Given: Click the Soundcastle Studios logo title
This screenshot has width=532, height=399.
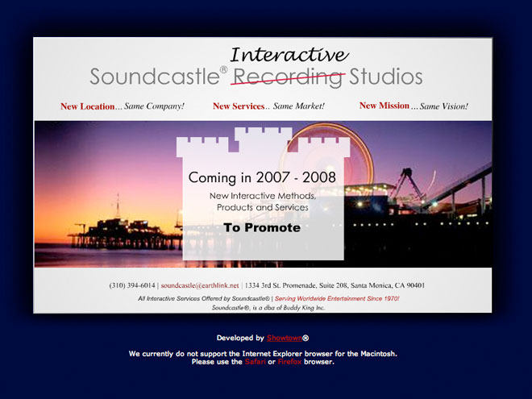Looking at the screenshot, I should click(153, 77).
